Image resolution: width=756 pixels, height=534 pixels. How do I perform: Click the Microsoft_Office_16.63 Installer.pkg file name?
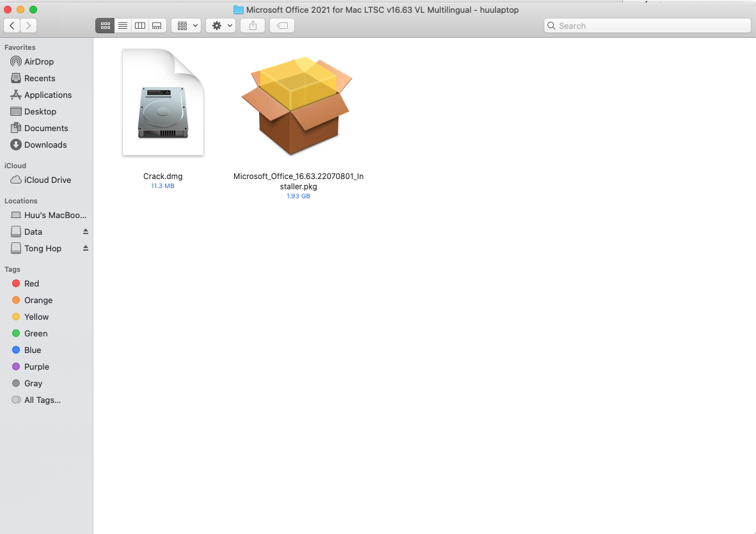click(x=299, y=181)
